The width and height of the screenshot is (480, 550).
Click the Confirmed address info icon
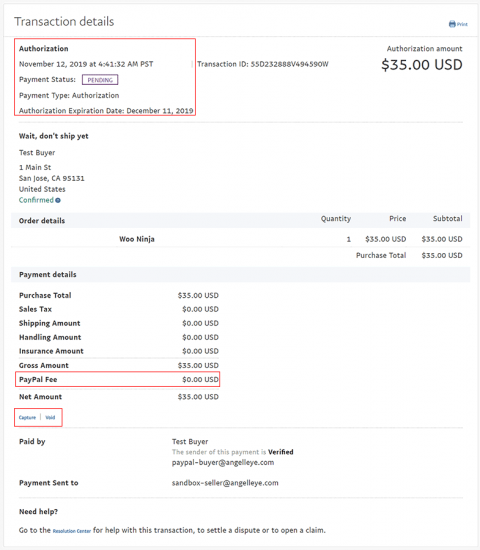coord(58,200)
